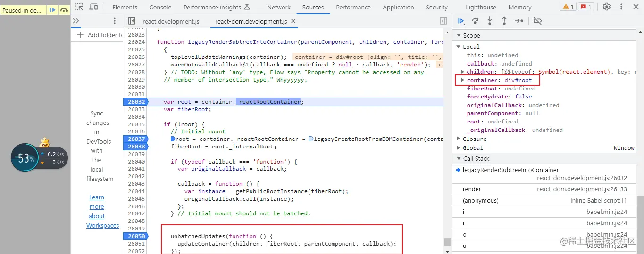Open the navigator's three-dot options menu

(114, 21)
